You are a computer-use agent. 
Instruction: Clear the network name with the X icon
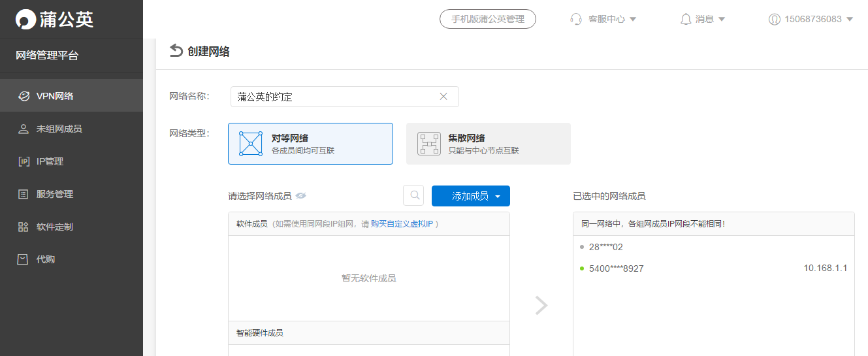443,97
